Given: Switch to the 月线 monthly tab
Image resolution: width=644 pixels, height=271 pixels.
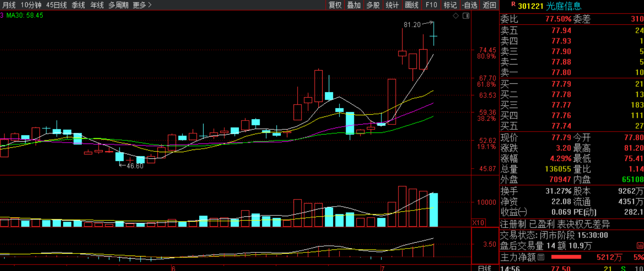Looking at the screenshot, I should coord(8,5).
